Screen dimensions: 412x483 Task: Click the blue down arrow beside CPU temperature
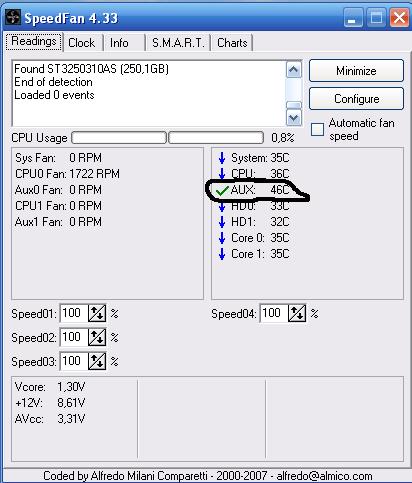[222, 174]
